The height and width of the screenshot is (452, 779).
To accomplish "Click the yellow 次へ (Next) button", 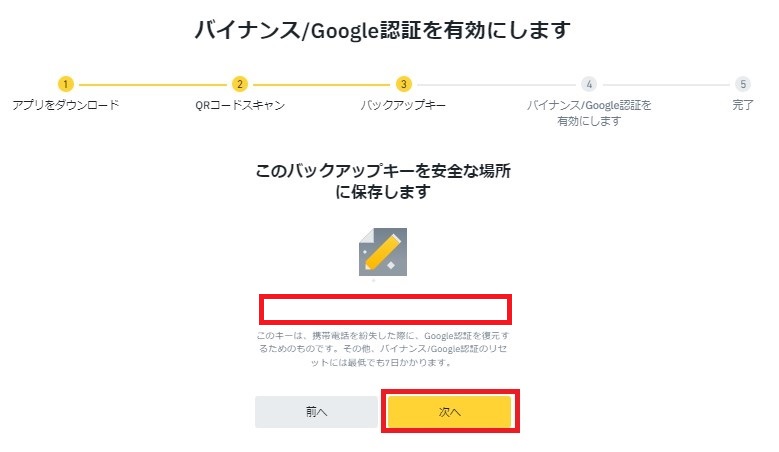I will tap(450, 411).
